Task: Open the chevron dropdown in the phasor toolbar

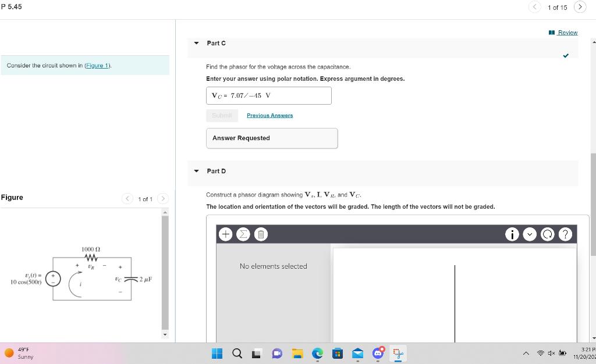Action: [530, 234]
